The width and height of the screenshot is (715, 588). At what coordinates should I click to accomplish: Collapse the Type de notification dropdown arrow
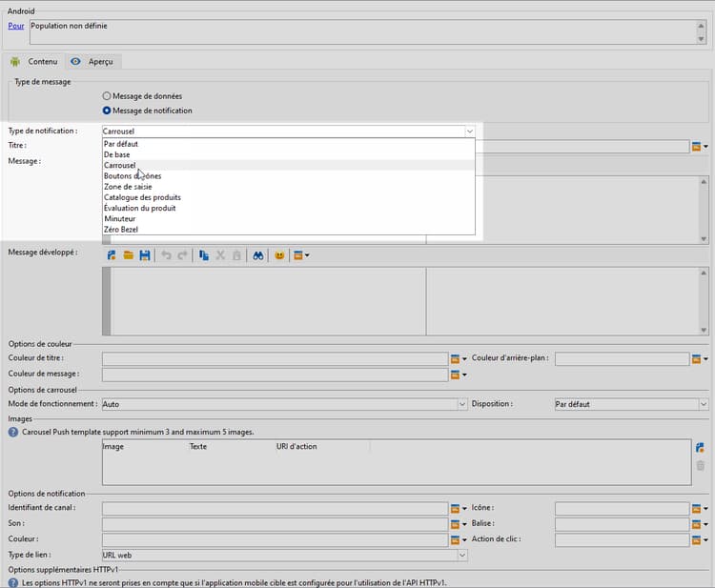pos(469,132)
